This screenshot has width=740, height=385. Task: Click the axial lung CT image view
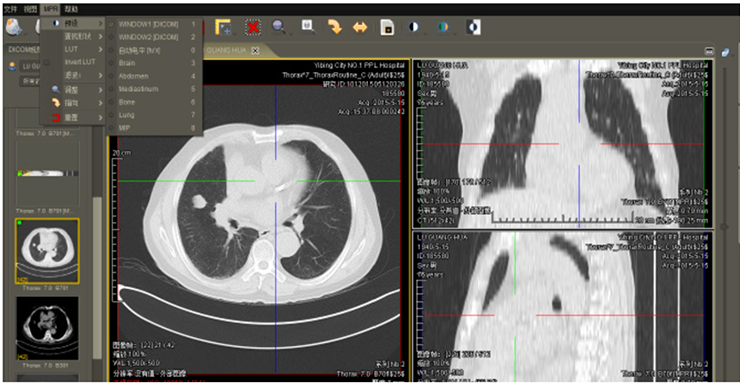tap(259, 219)
